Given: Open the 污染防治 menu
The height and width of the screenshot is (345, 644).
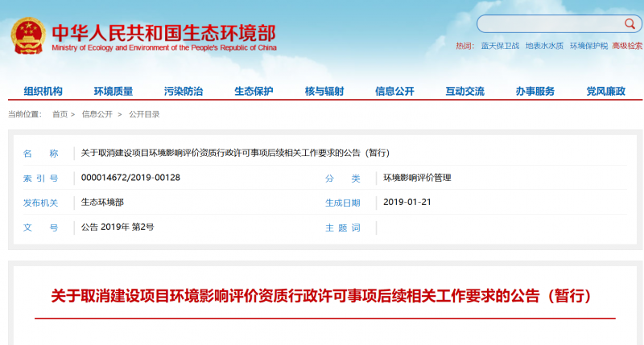Looking at the screenshot, I should coord(184,91).
